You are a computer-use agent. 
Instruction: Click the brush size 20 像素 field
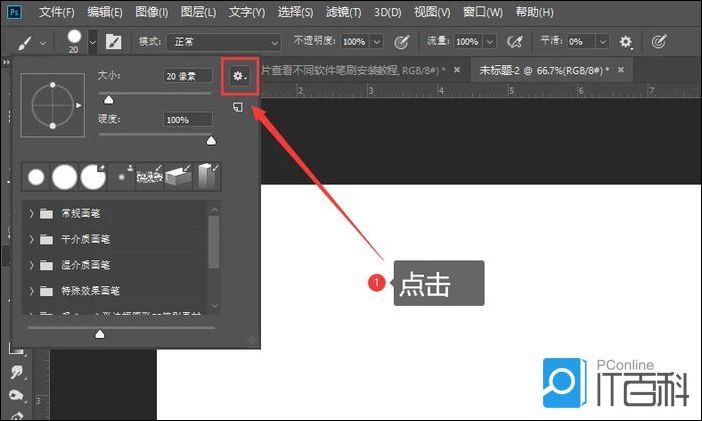coord(187,76)
